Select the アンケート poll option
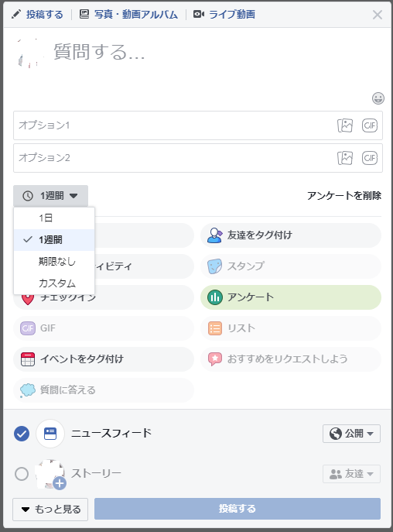This screenshot has height=532, width=393. pyautogui.click(x=291, y=297)
